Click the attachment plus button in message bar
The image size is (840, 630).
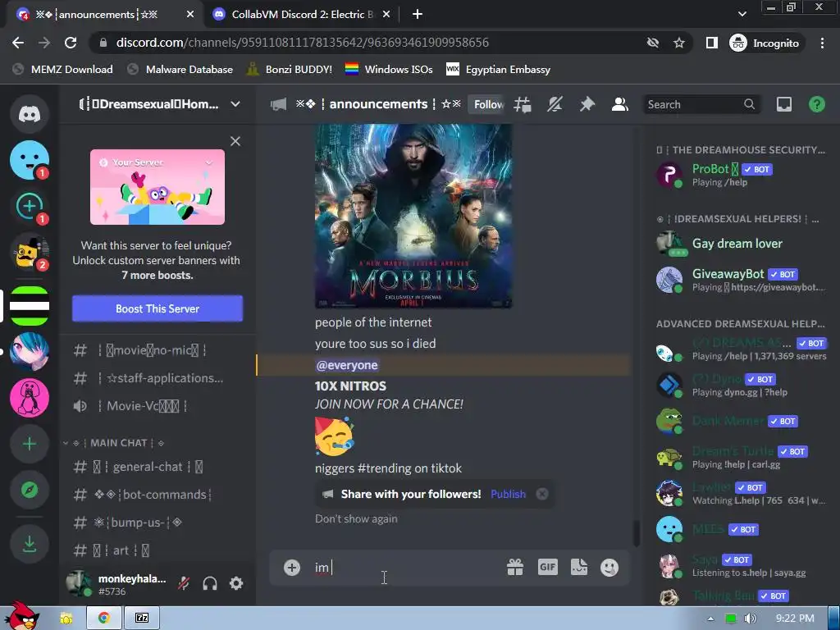(x=291, y=568)
